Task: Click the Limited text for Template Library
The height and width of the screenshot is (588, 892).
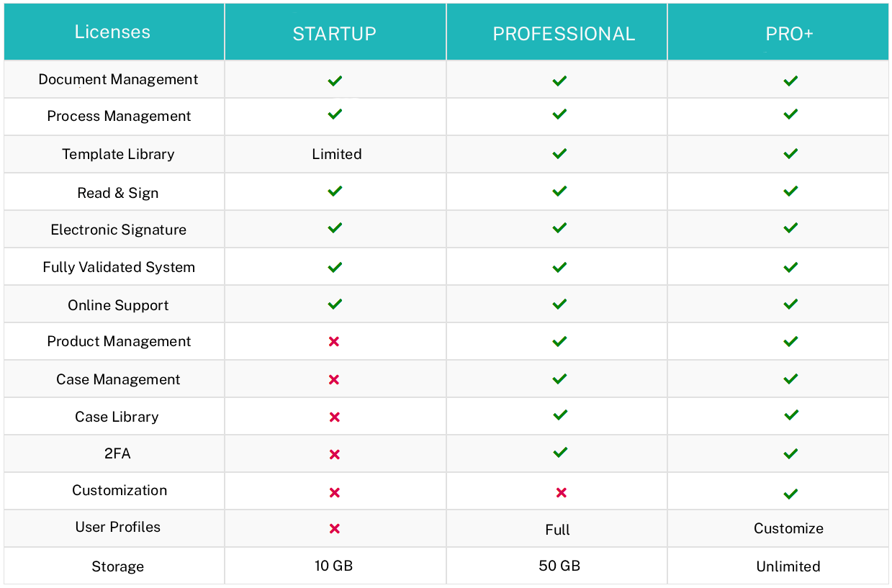Action: (337, 154)
